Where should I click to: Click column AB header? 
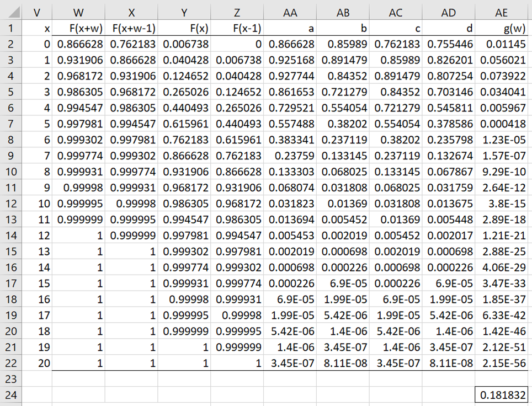point(343,13)
